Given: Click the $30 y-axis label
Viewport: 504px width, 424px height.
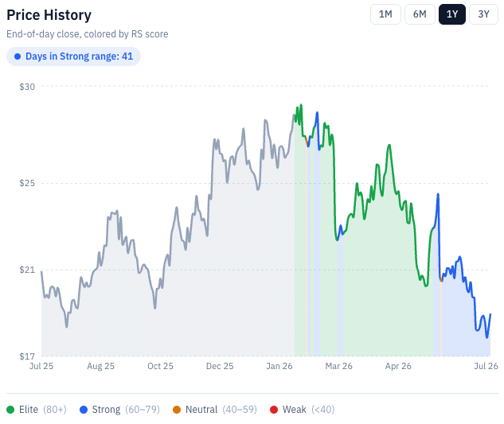Looking at the screenshot, I should (27, 87).
